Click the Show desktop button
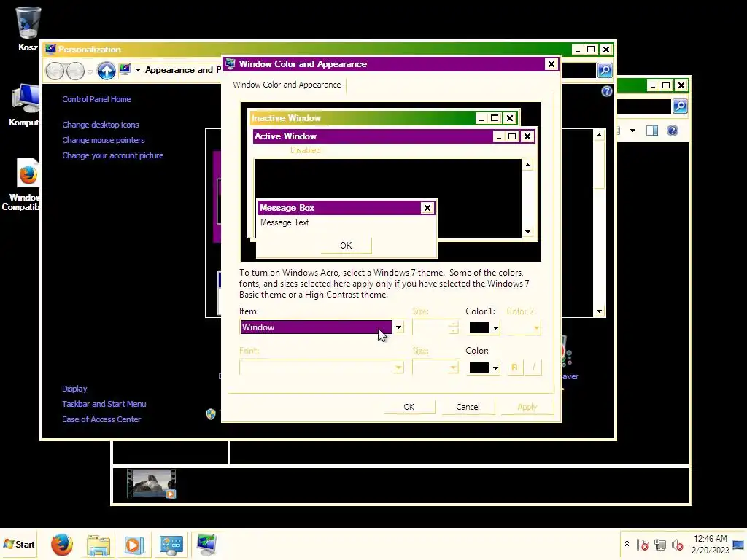747x560 pixels. pos(739,544)
